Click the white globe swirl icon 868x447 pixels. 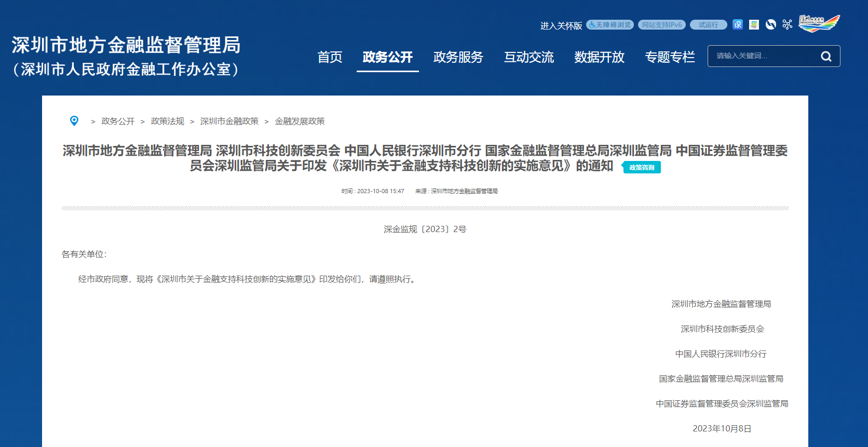pos(771,24)
